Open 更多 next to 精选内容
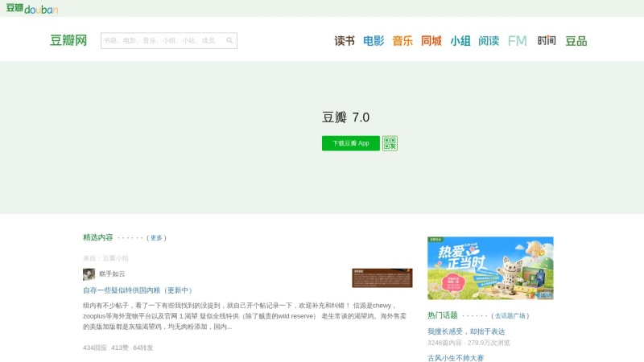This screenshot has width=644, height=362. tap(156, 237)
